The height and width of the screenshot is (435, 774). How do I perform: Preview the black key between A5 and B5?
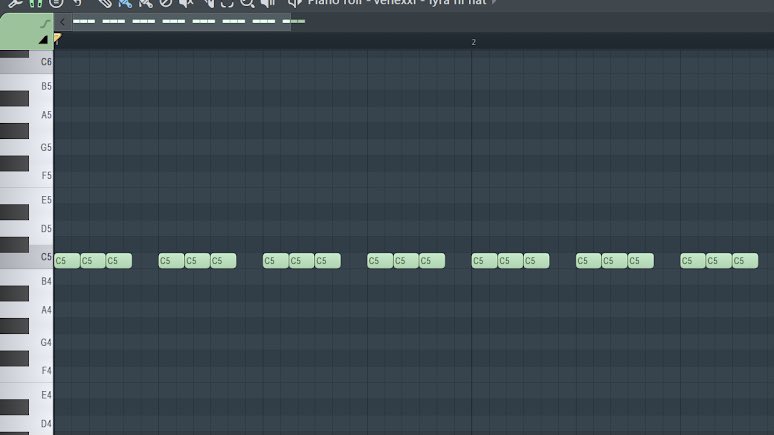[x=14, y=98]
